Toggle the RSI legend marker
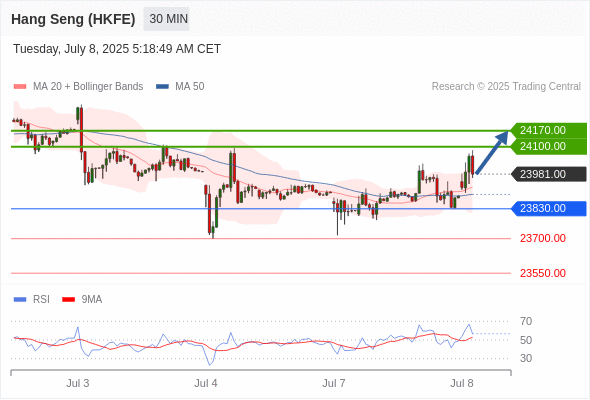 (x=20, y=300)
